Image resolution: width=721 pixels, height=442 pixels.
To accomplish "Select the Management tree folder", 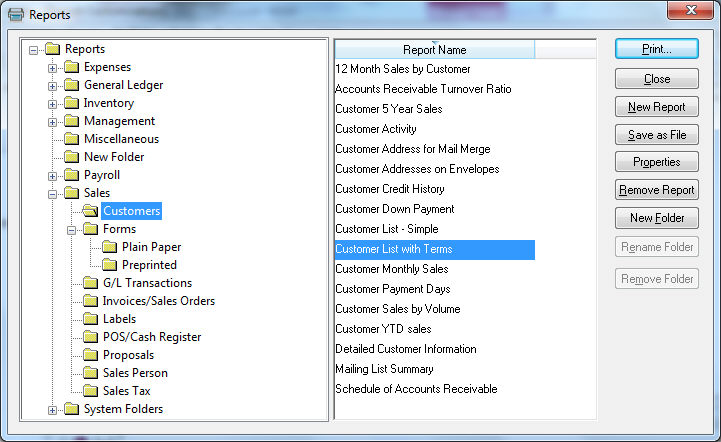I will point(119,121).
